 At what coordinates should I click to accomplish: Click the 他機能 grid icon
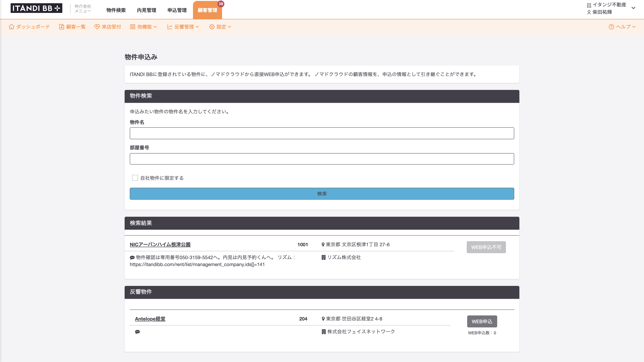[133, 27]
